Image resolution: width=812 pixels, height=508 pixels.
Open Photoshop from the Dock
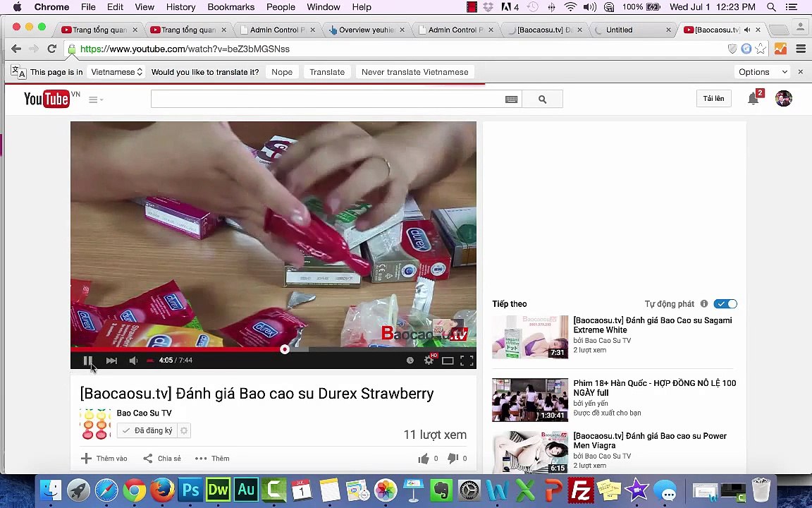tap(190, 490)
